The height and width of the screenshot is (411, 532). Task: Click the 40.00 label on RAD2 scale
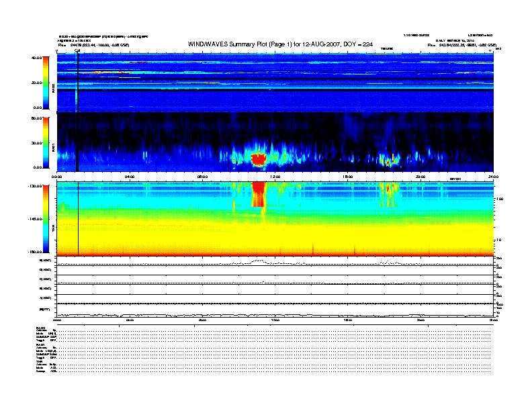36,58
